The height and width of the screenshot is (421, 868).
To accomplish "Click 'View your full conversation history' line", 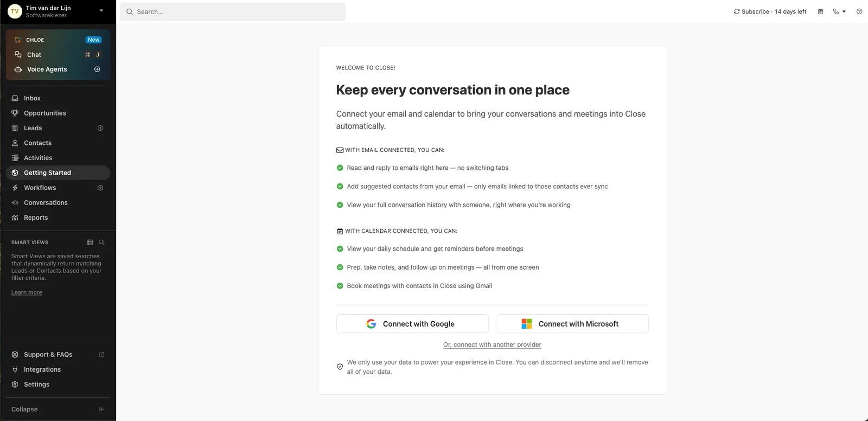I will point(459,205).
